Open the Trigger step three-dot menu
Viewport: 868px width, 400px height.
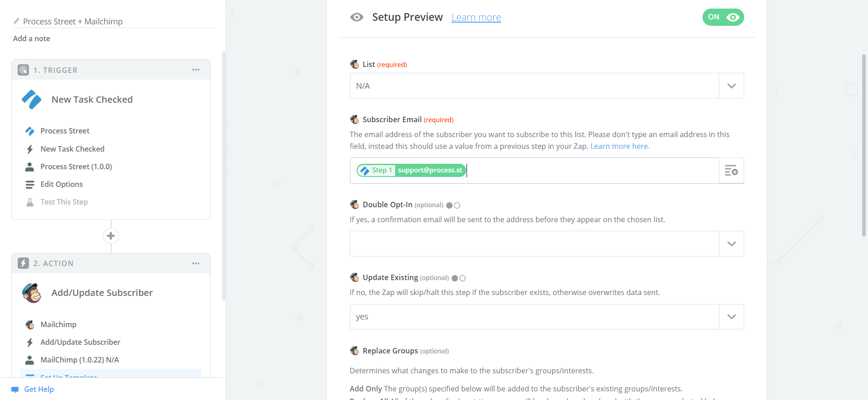[196, 70]
